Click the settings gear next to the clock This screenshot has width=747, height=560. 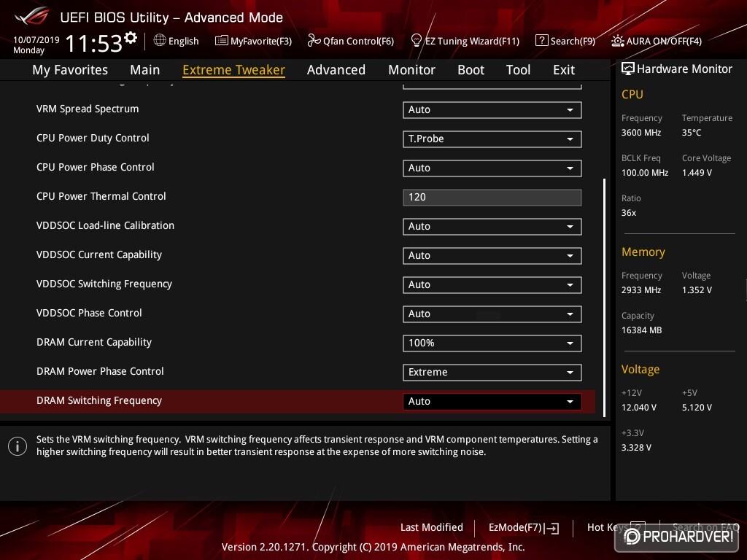(x=131, y=38)
